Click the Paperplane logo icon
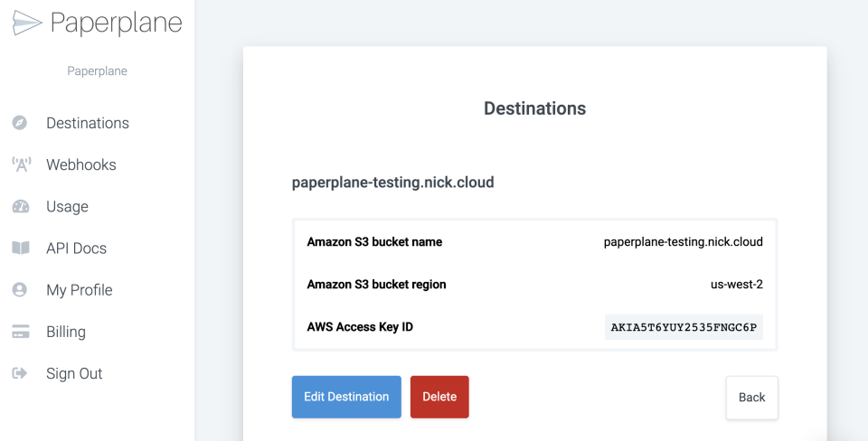This screenshot has width=868, height=441. click(27, 23)
